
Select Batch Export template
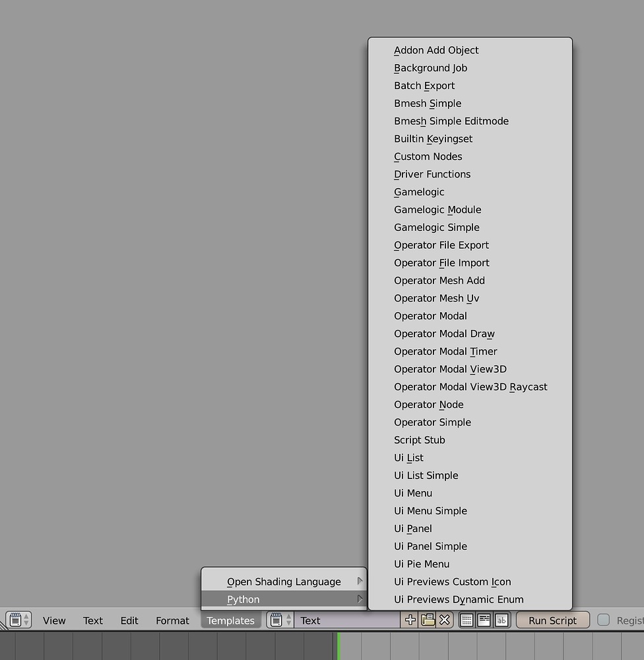pos(470,85)
